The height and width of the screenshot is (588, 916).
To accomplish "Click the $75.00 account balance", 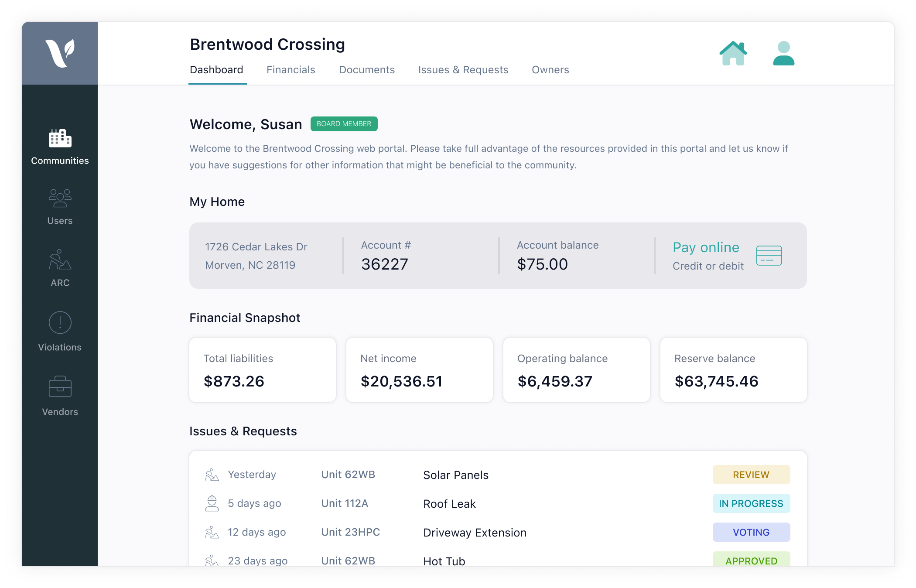I will click(542, 264).
